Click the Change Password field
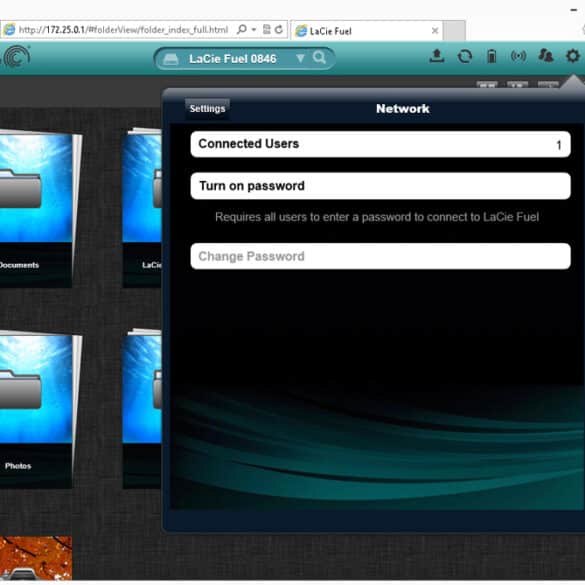The height and width of the screenshot is (585, 585). click(380, 256)
